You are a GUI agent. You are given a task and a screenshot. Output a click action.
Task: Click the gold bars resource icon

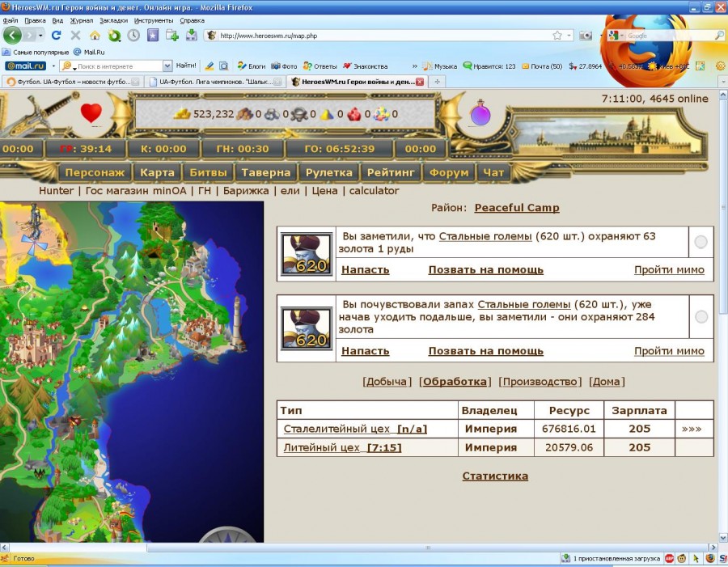182,114
